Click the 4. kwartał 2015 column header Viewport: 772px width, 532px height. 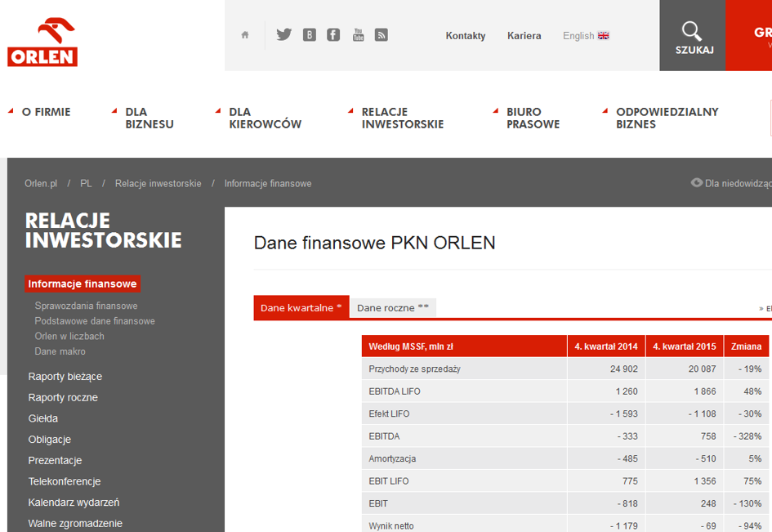coord(685,346)
